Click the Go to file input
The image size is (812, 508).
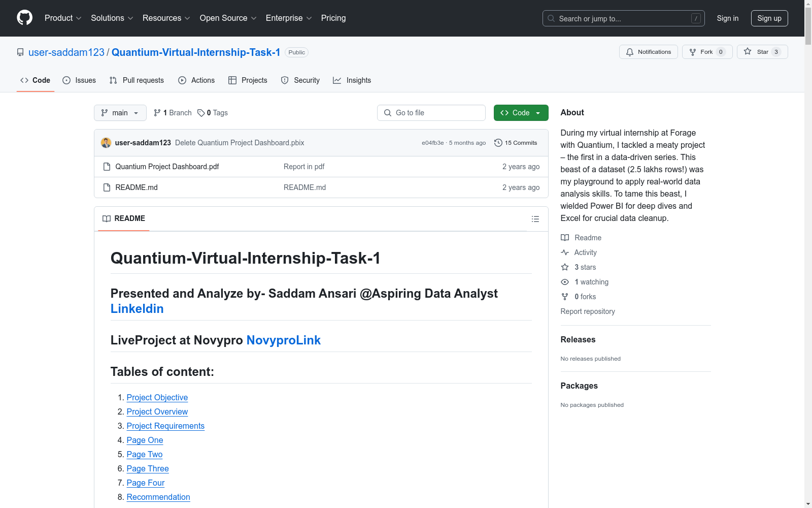431,113
